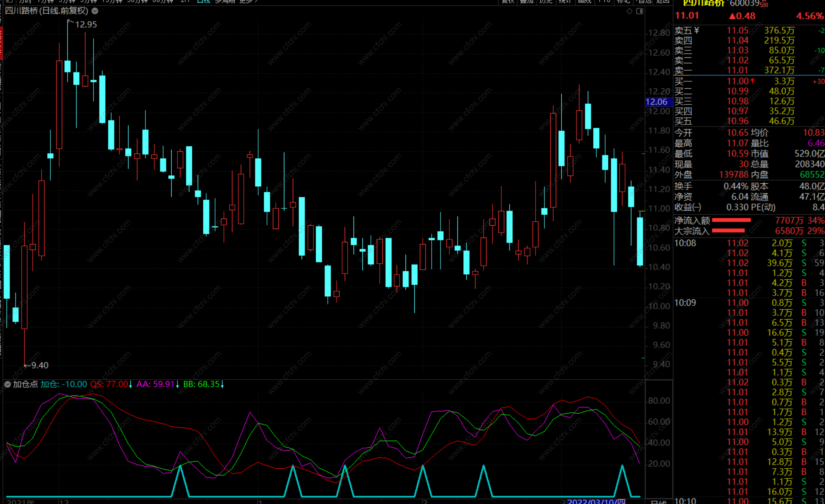Click the diamond icon above the chart
825x504 pixels.
tap(629, 11)
